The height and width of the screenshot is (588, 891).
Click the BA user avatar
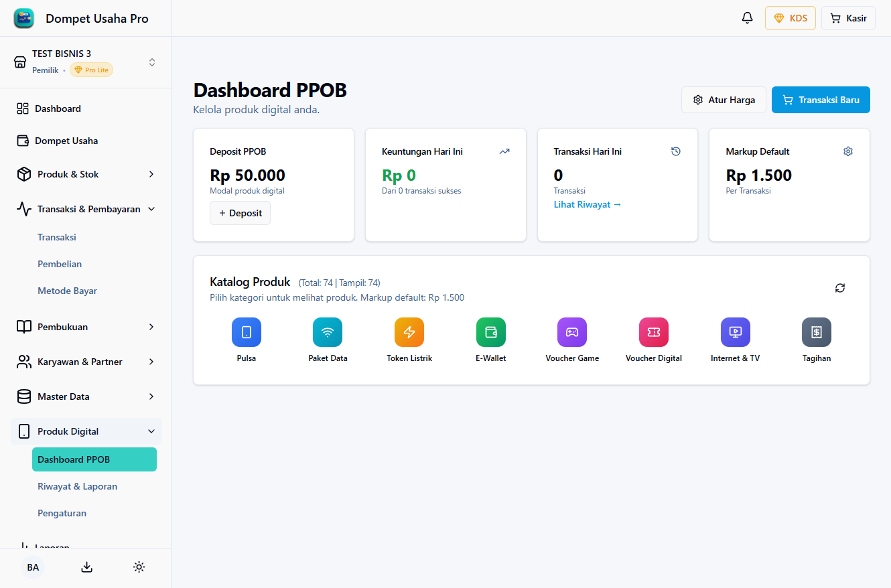tap(33, 567)
